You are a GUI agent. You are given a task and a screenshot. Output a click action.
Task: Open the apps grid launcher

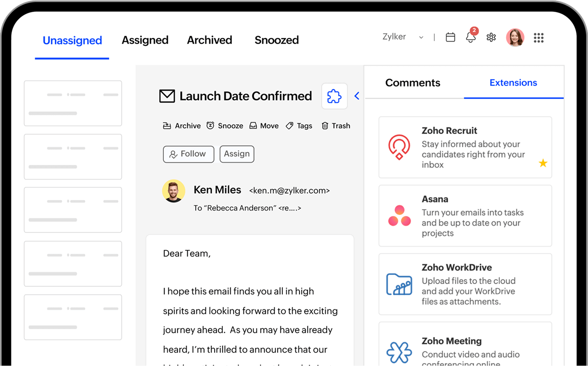[538, 38]
